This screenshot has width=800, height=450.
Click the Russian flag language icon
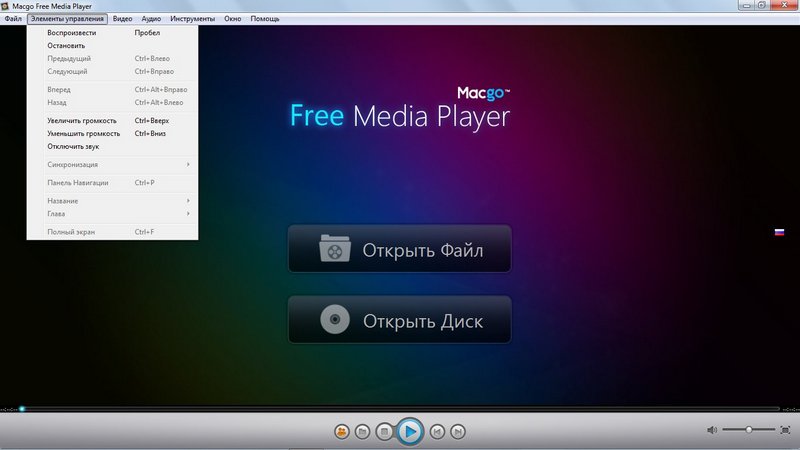pyautogui.click(x=779, y=232)
